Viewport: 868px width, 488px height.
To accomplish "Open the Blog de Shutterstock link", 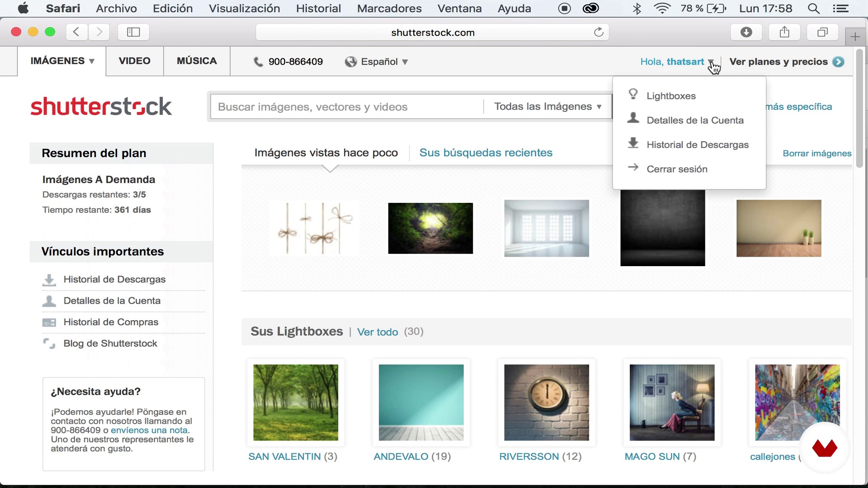I will click(110, 343).
